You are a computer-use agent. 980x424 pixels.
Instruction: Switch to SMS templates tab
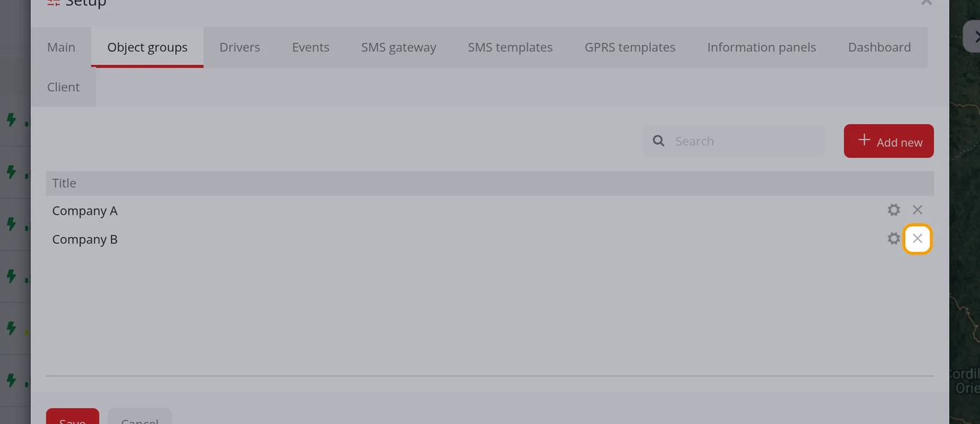510,47
